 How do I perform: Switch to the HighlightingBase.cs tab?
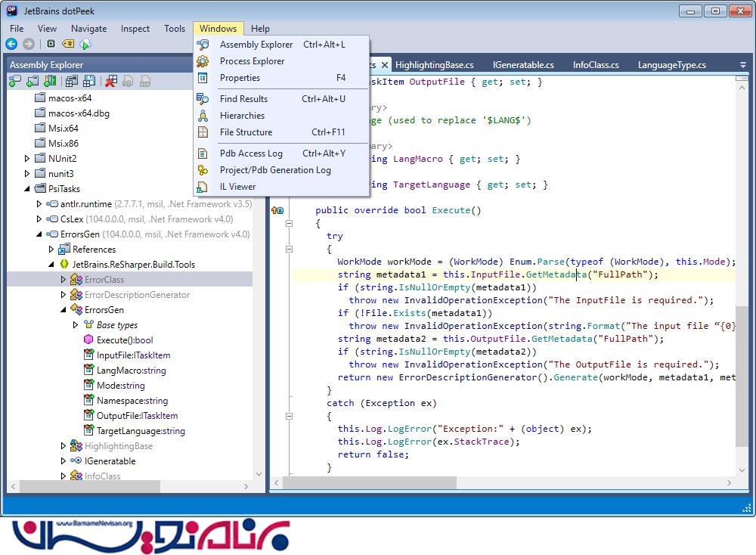[x=434, y=65]
